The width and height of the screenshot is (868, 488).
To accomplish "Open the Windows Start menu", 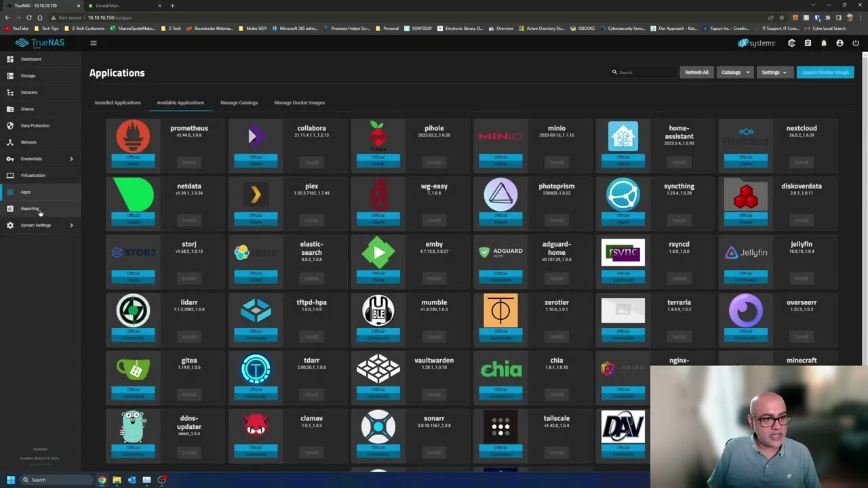I will [10, 480].
